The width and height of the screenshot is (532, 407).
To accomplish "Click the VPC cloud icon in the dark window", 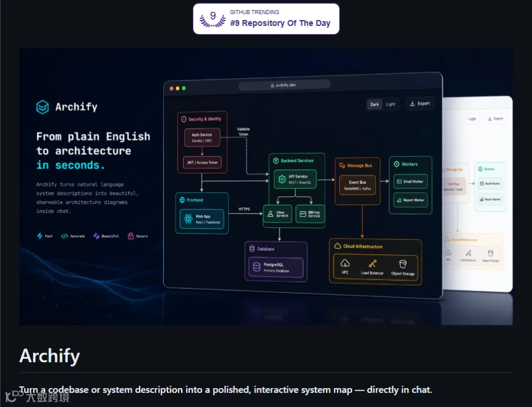I will pos(345,263).
